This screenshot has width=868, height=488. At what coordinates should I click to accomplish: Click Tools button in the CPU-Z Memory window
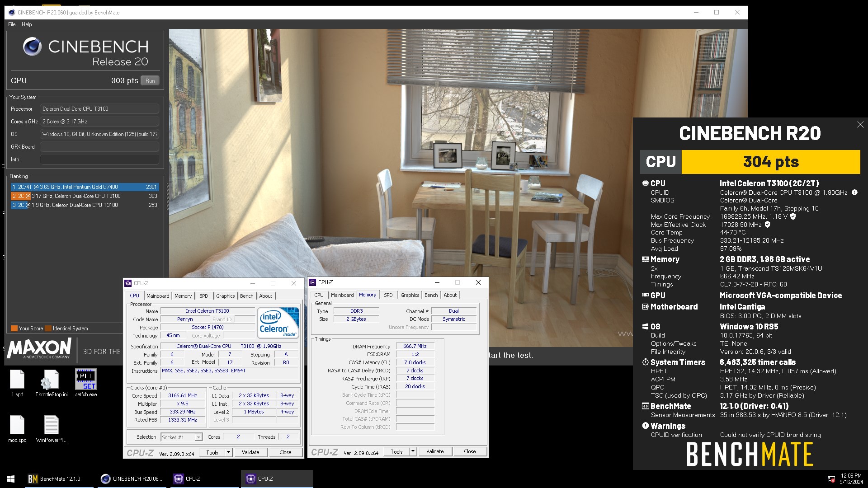point(396,451)
